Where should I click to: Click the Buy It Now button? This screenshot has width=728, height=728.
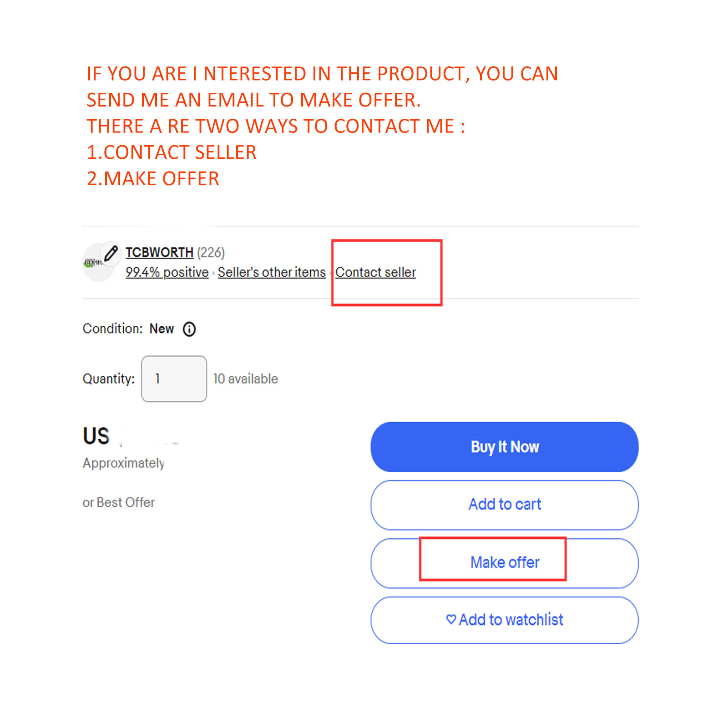[x=505, y=447]
